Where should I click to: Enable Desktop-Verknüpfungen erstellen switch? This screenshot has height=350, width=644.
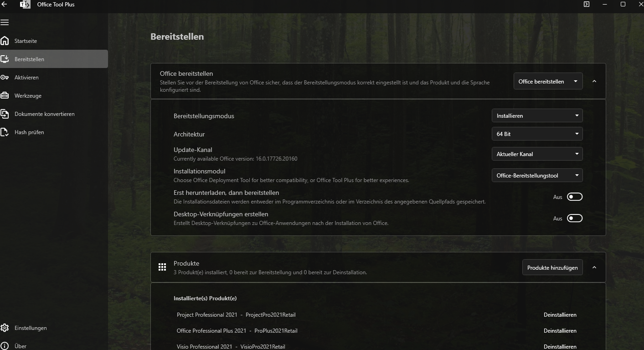coord(575,218)
